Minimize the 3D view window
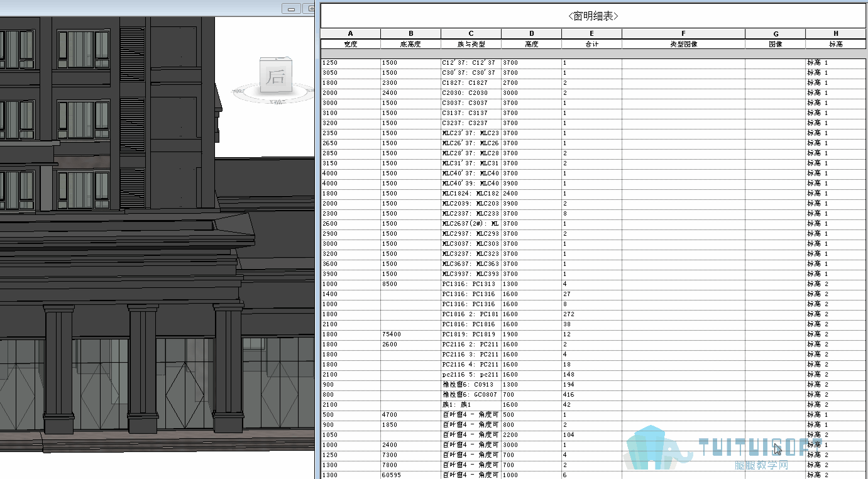Image resolution: width=868 pixels, height=479 pixels. pyautogui.click(x=291, y=8)
